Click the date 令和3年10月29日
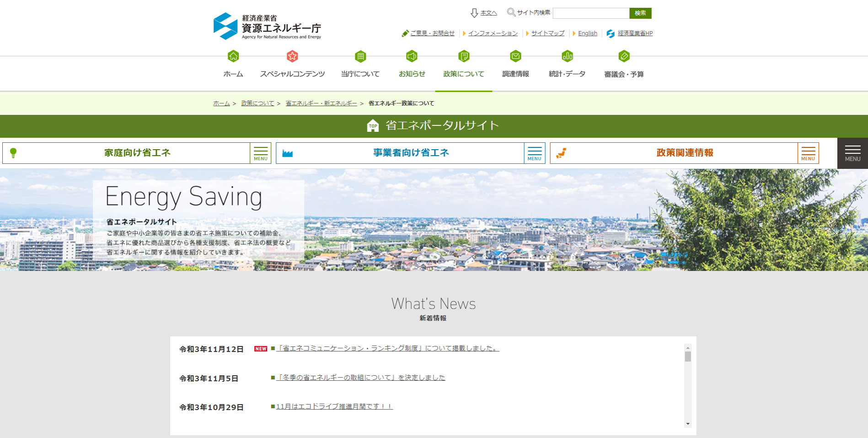This screenshot has width=868, height=438. tap(211, 407)
